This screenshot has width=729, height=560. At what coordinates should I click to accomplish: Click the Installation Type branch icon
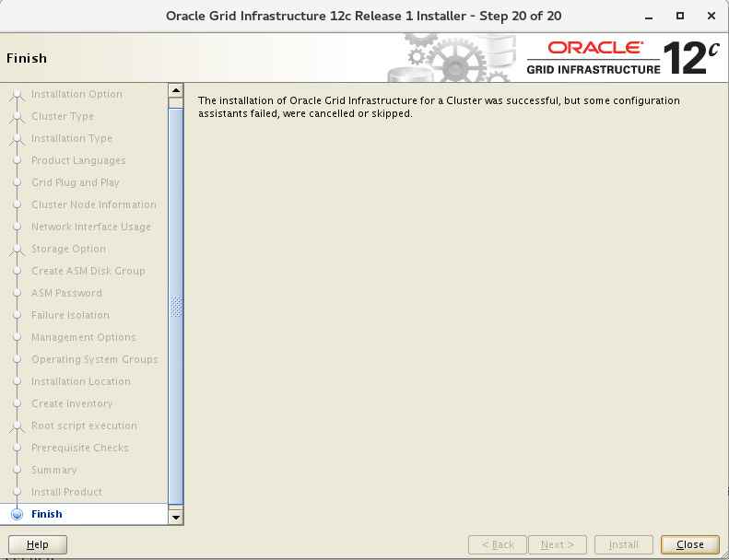(x=18, y=139)
